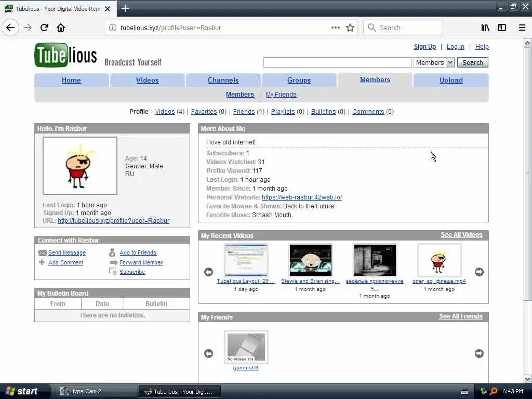Open the My Friends sub-navigation link
Image resolution: width=532 pixels, height=399 pixels.
pos(281,95)
